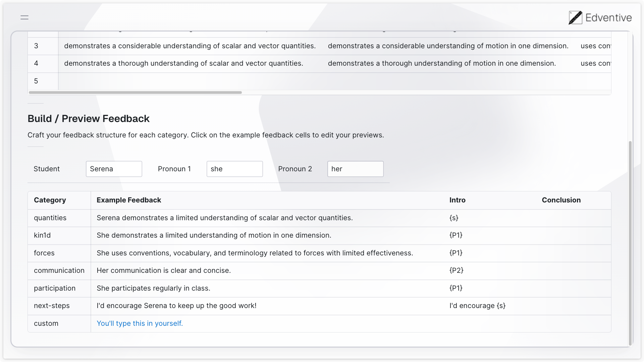Image resolution: width=644 pixels, height=362 pixels.
Task: Click row number 3 in comment table
Action: pos(43,46)
